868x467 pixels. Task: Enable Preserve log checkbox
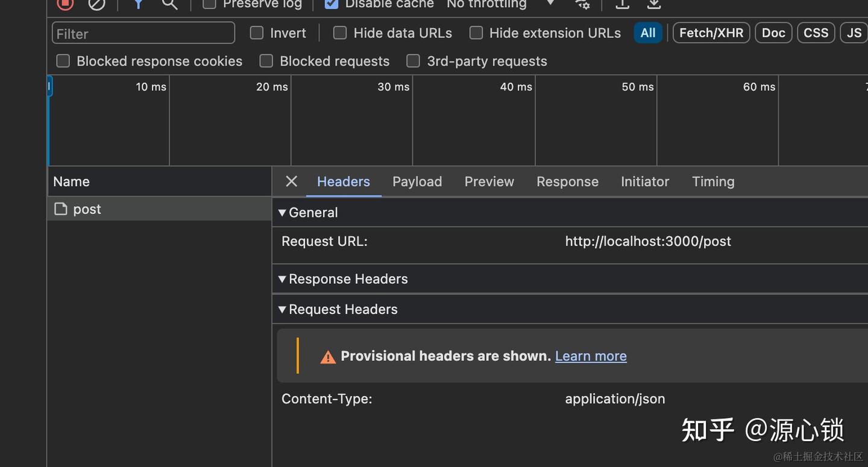[x=209, y=4]
